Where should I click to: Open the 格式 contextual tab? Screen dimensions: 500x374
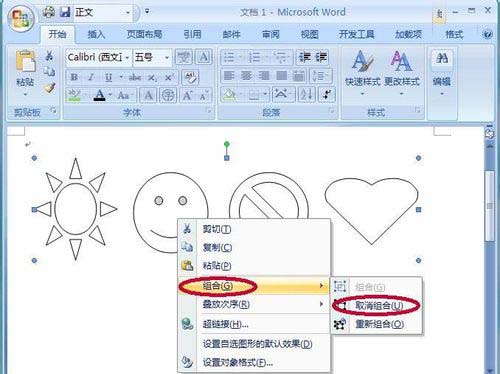click(x=454, y=34)
